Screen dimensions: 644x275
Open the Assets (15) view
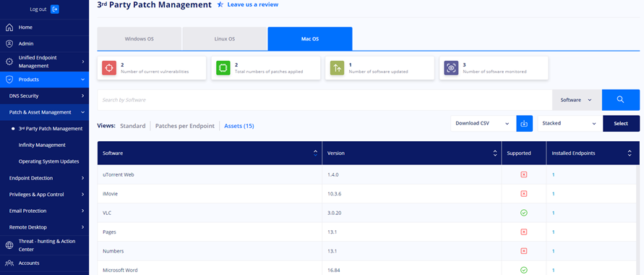239,126
